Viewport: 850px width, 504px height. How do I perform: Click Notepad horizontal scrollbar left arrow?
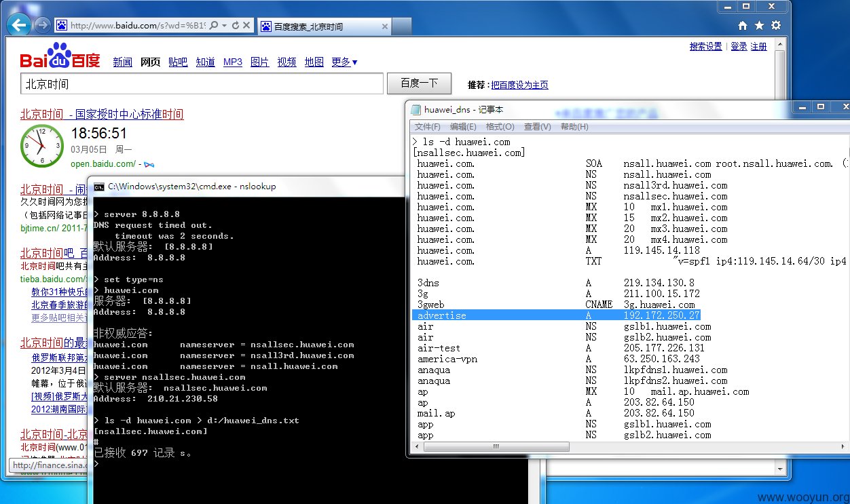tap(418, 446)
